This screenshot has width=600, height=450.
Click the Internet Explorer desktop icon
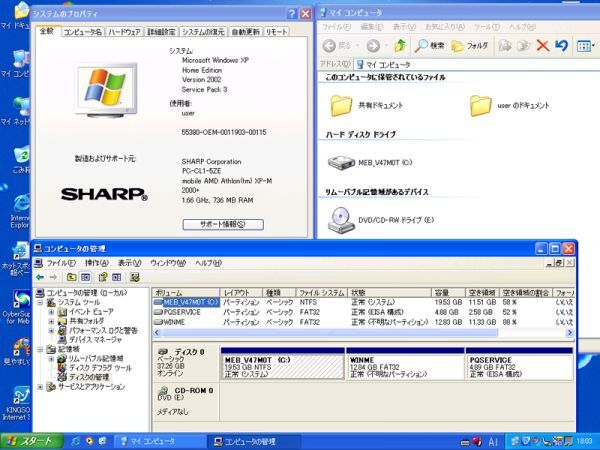[21, 203]
